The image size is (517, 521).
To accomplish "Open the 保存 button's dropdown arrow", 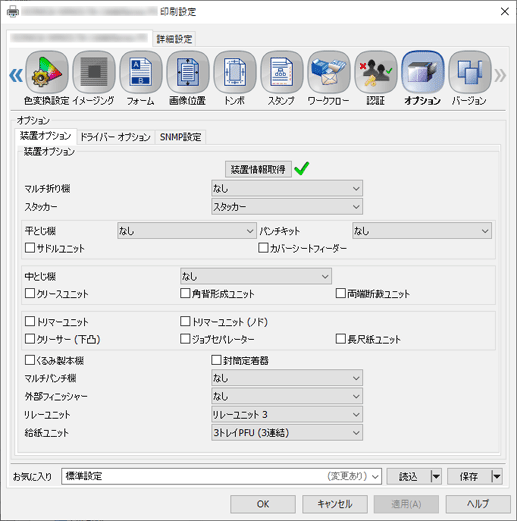I will click(x=497, y=476).
